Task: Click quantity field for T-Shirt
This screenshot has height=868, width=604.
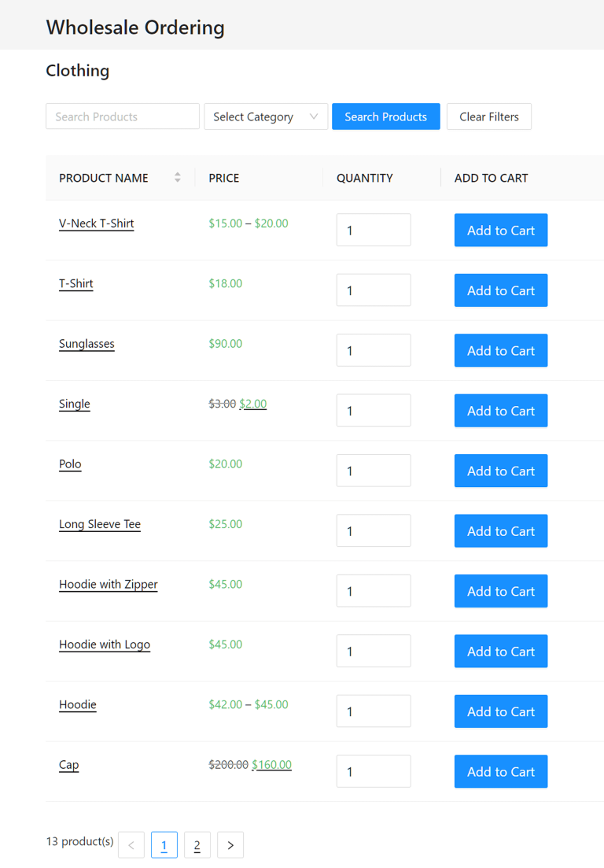Action: pos(374,290)
